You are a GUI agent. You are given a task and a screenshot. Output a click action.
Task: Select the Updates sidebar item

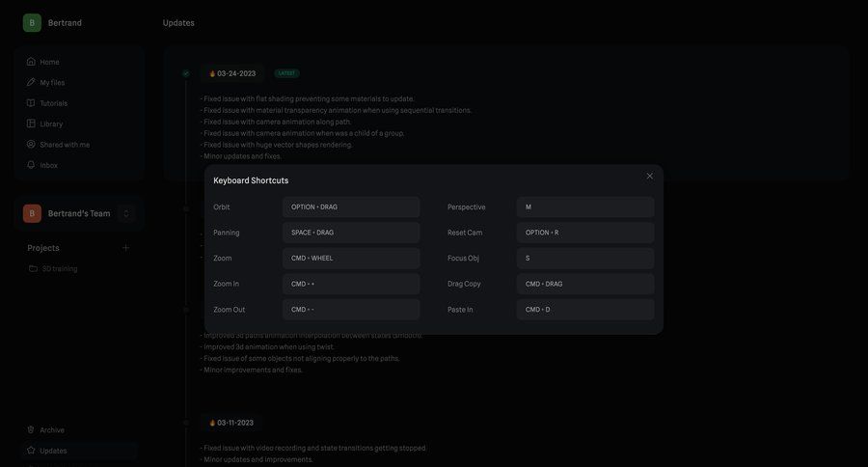tap(79, 450)
